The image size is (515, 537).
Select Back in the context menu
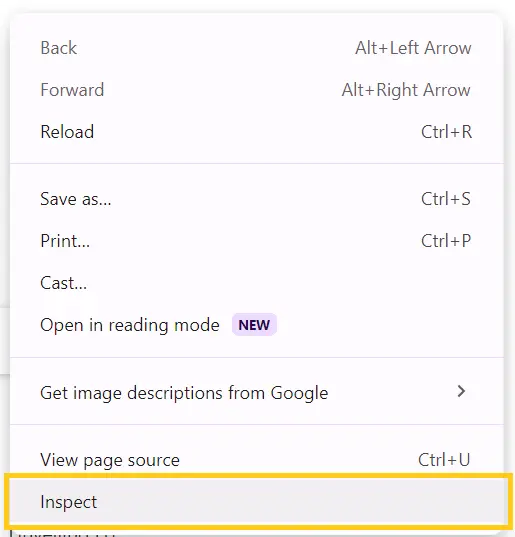point(256,48)
